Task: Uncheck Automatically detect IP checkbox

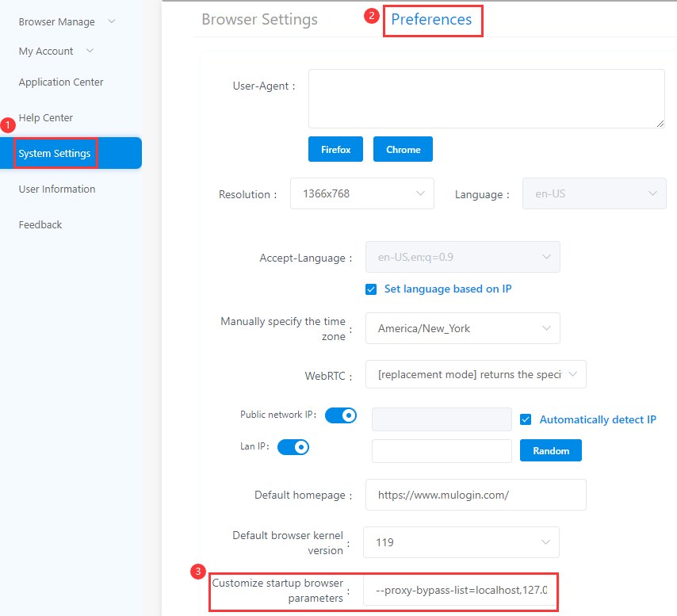Action: [526, 419]
